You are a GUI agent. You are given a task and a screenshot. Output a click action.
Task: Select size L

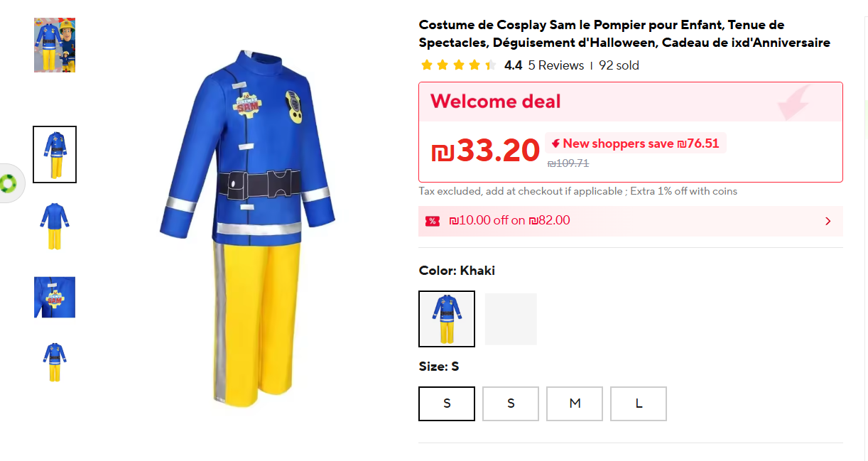[639, 403]
